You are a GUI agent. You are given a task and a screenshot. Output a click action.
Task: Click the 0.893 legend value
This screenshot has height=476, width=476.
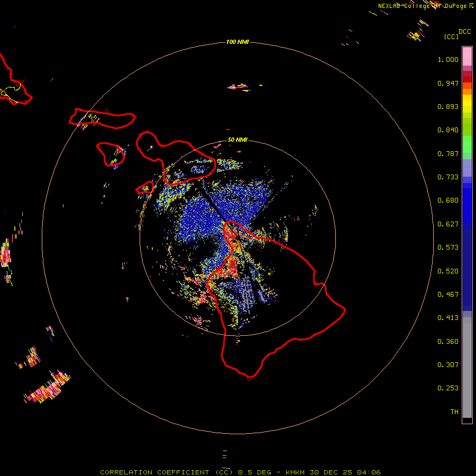[x=448, y=106]
